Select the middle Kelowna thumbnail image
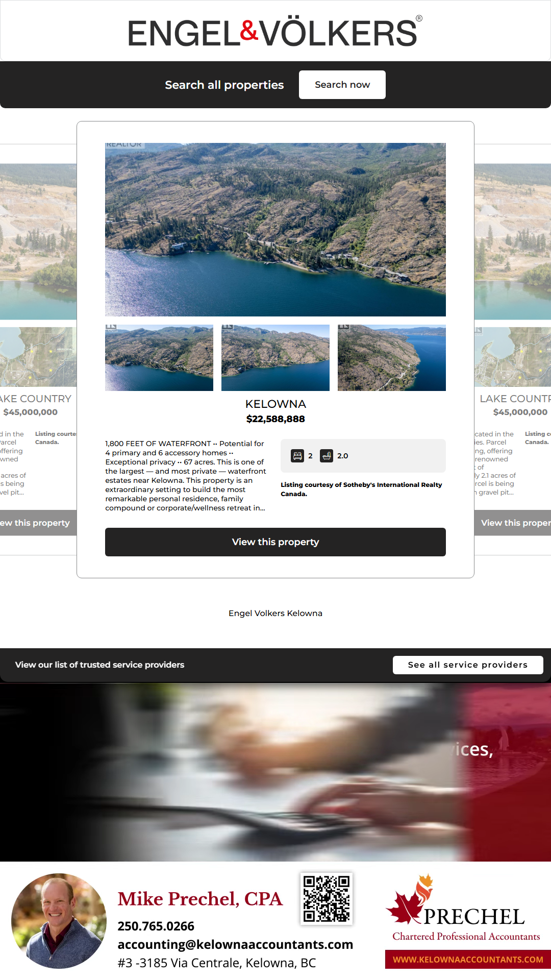The height and width of the screenshot is (980, 551). pos(275,358)
